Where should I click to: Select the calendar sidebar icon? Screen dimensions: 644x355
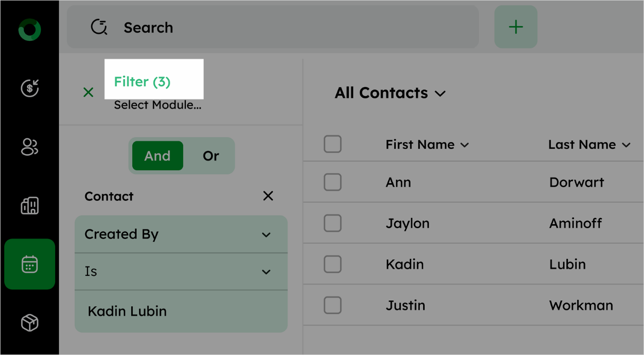click(30, 264)
